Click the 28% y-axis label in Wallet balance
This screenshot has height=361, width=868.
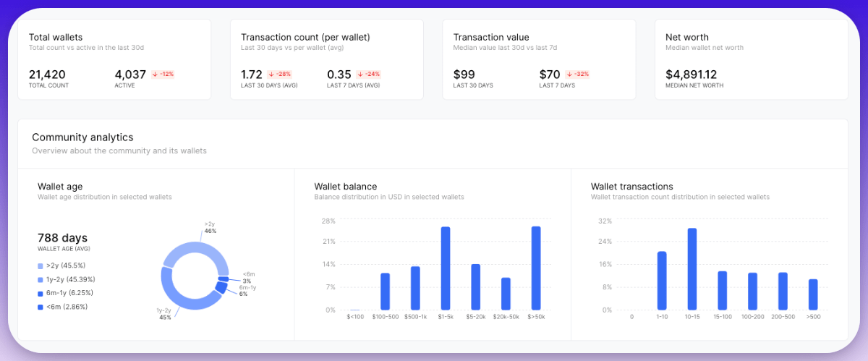tap(328, 221)
